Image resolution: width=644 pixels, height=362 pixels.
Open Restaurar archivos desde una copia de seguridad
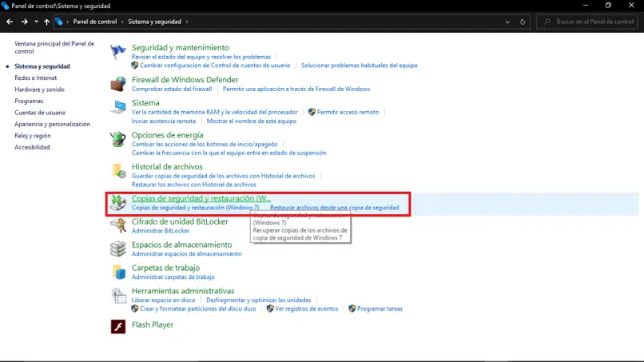click(334, 208)
